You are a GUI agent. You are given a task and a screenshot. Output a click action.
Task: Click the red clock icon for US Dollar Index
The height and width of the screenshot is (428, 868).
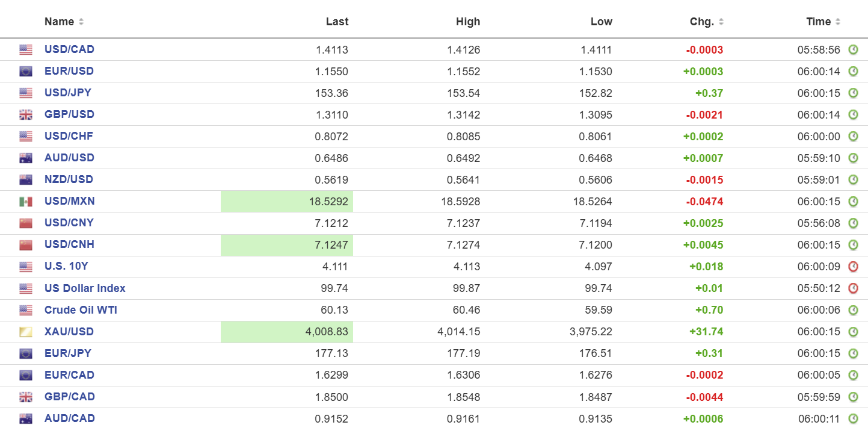853,288
